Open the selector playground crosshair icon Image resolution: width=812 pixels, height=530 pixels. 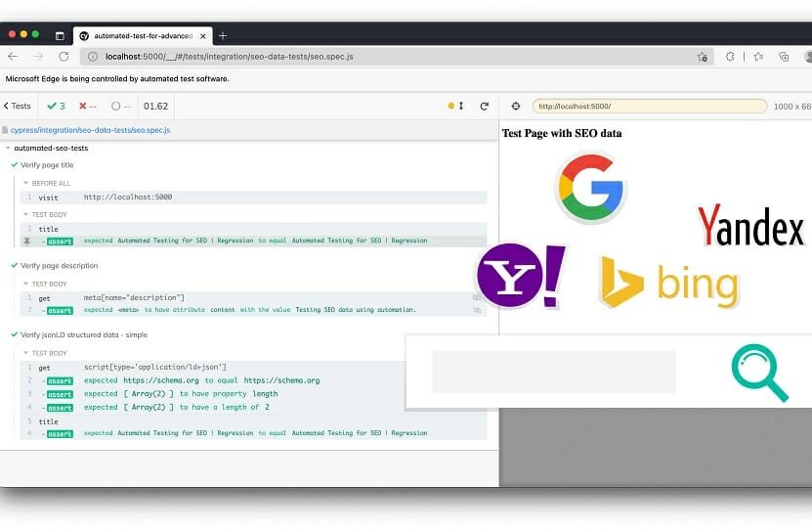click(x=516, y=106)
